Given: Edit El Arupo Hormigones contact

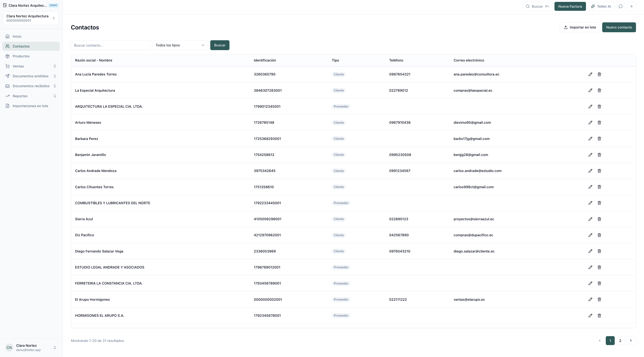Looking at the screenshot, I should click(590, 299).
